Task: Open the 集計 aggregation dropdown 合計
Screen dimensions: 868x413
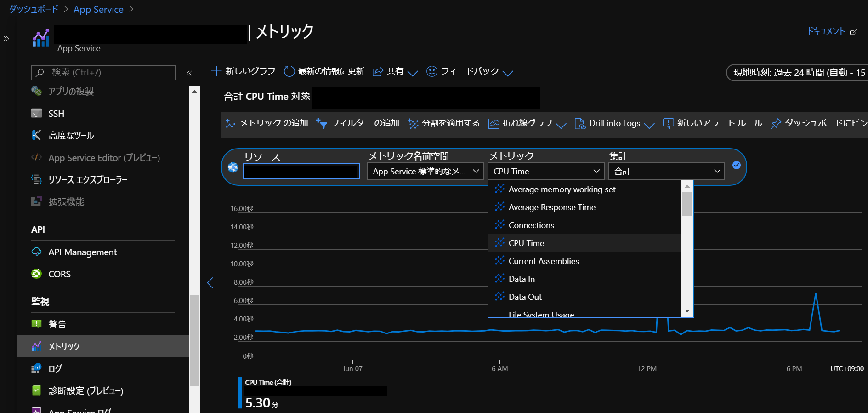Action: (x=666, y=171)
